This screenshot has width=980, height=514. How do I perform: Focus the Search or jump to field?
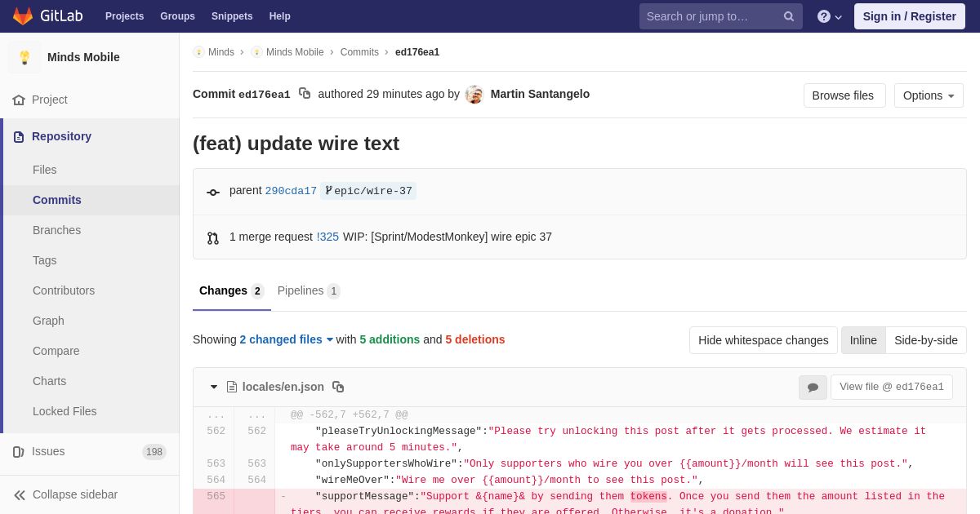click(721, 16)
